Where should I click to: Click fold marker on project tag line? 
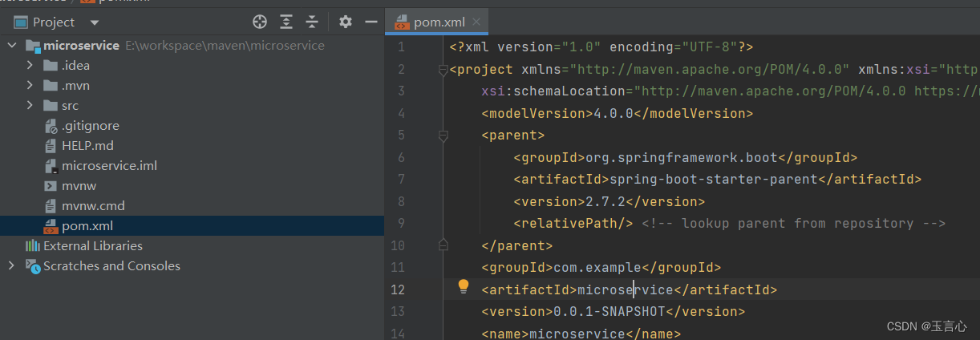pyautogui.click(x=443, y=71)
